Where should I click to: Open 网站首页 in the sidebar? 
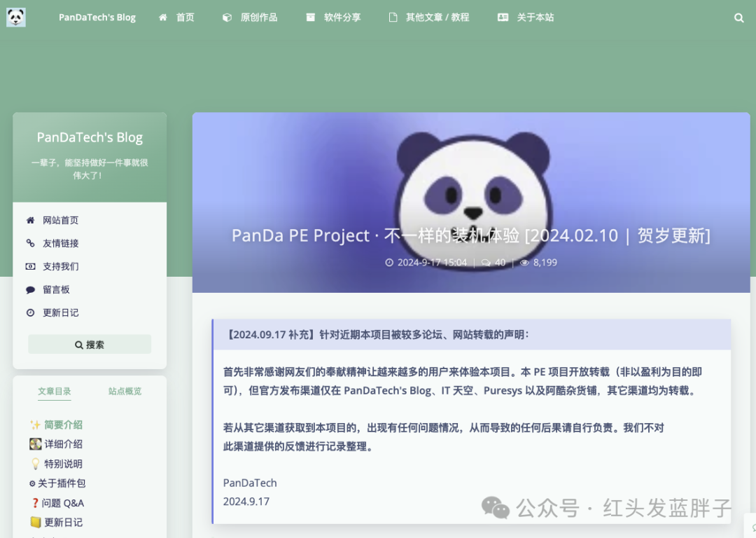coord(60,221)
